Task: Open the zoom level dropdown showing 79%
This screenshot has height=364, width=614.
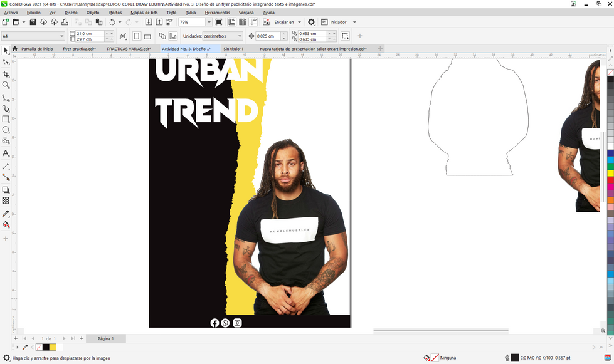Action: pyautogui.click(x=209, y=23)
